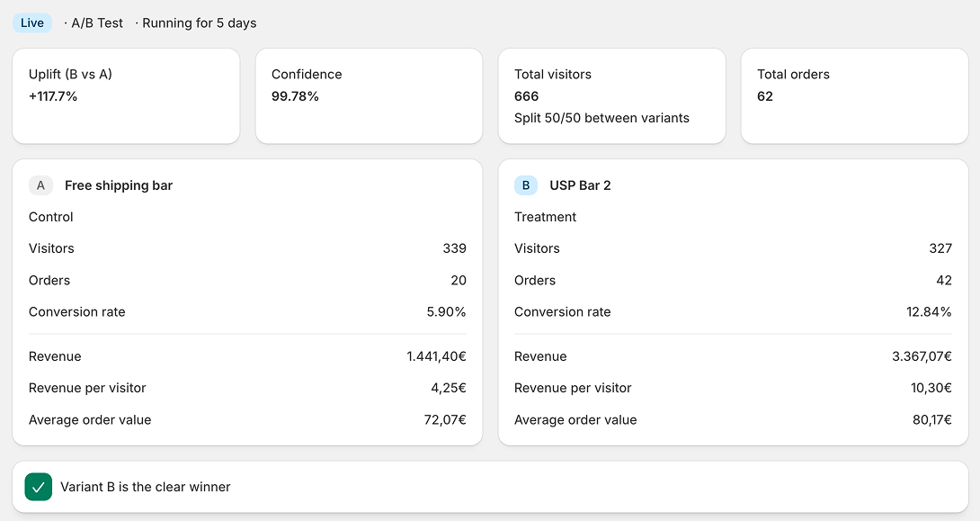This screenshot has height=521, width=980.
Task: Click 'Variant B is the clear winner'
Action: 146,487
